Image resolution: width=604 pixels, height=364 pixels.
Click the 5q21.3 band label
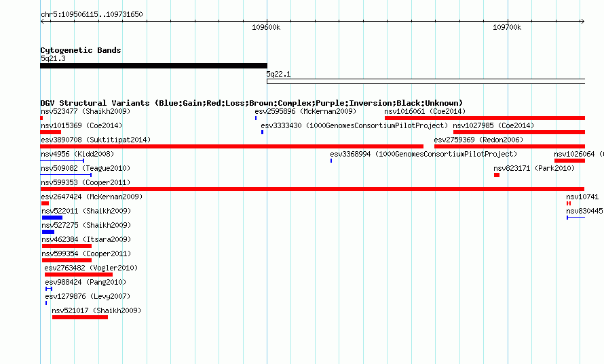pyautogui.click(x=53, y=59)
